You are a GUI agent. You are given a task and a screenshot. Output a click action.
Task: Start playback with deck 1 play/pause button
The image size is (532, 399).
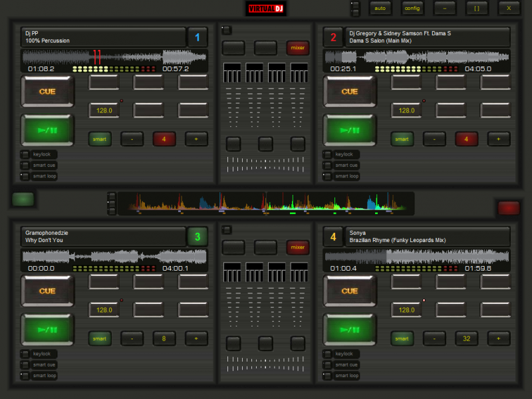point(47,130)
